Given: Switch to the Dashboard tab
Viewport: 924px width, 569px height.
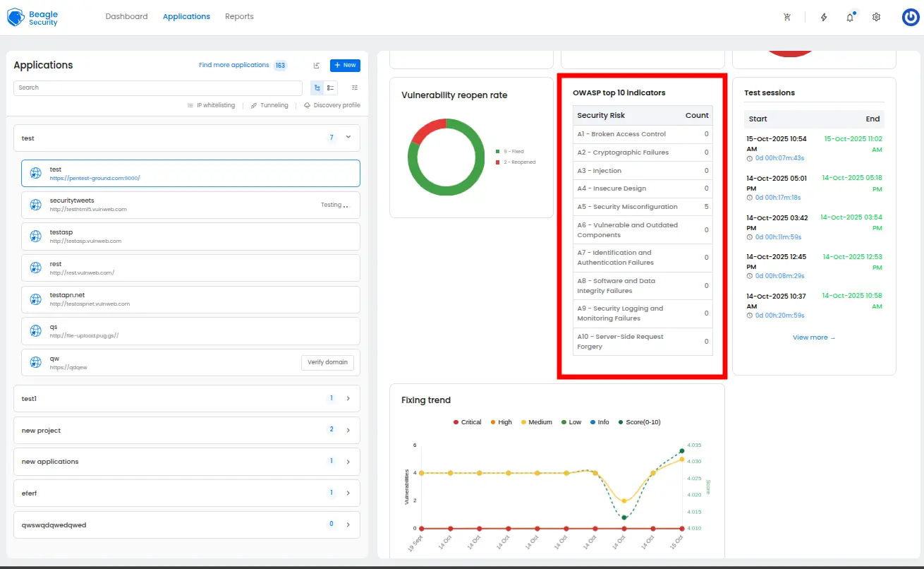Looking at the screenshot, I should [x=127, y=16].
